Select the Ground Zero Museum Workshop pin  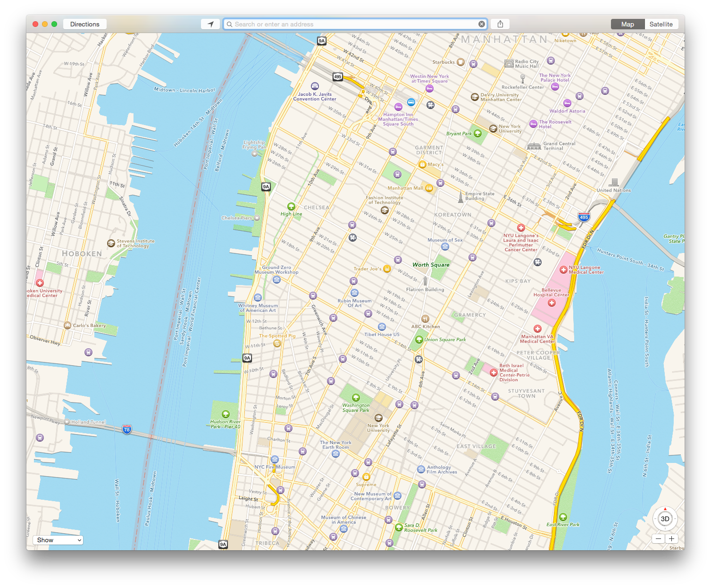pos(277,280)
